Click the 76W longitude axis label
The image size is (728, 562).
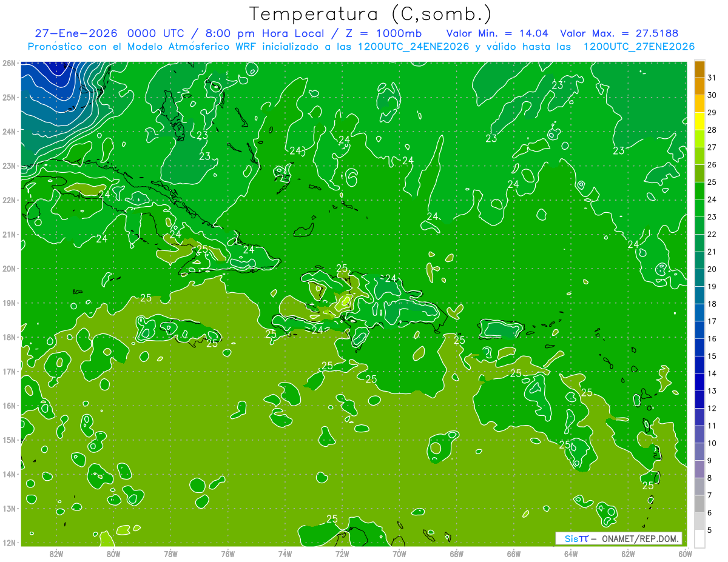(x=228, y=554)
